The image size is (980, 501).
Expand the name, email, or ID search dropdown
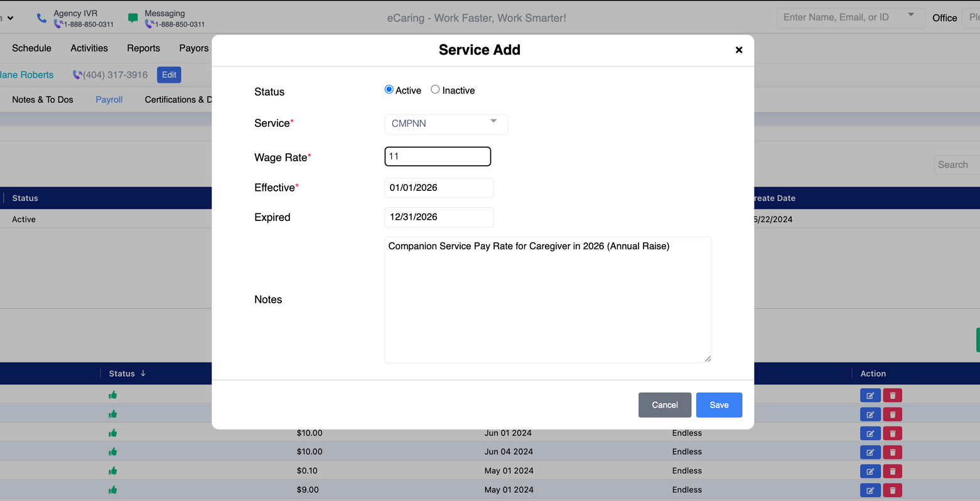(911, 15)
